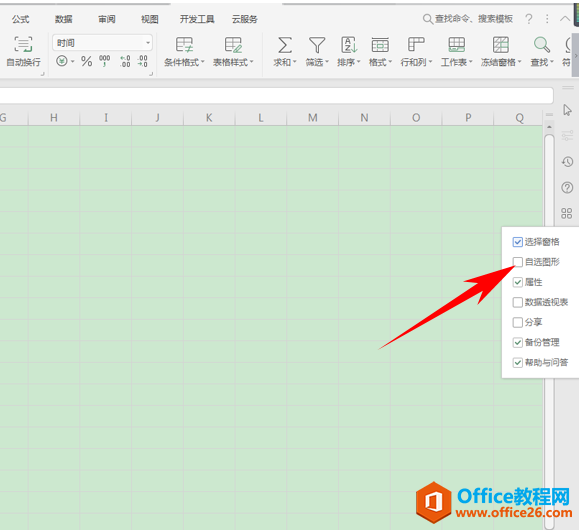The image size is (579, 530).
Task: Open backup history clock icon in sidebar
Action: (567, 161)
